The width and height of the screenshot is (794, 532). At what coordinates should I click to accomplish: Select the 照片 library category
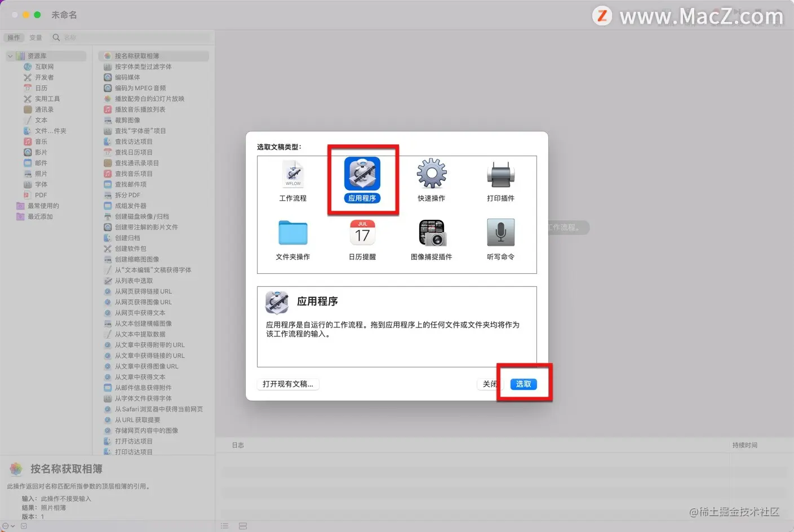pyautogui.click(x=41, y=174)
